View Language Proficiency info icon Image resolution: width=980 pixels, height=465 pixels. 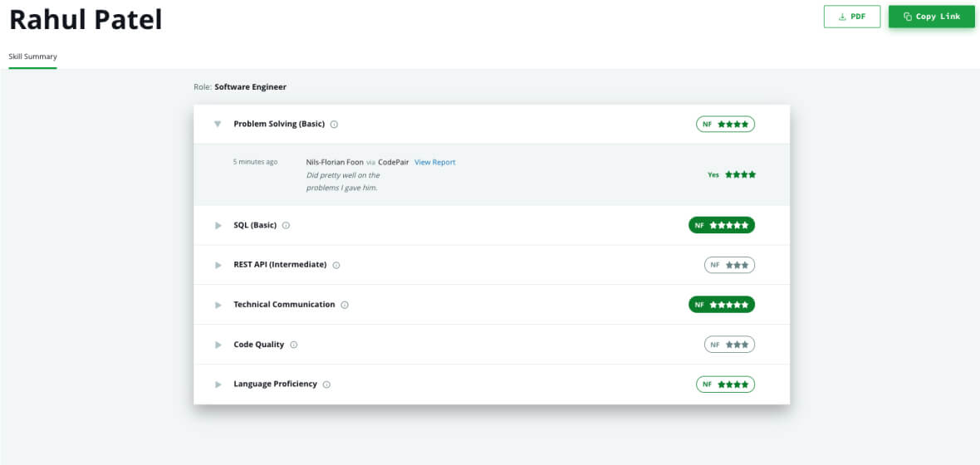click(x=326, y=384)
